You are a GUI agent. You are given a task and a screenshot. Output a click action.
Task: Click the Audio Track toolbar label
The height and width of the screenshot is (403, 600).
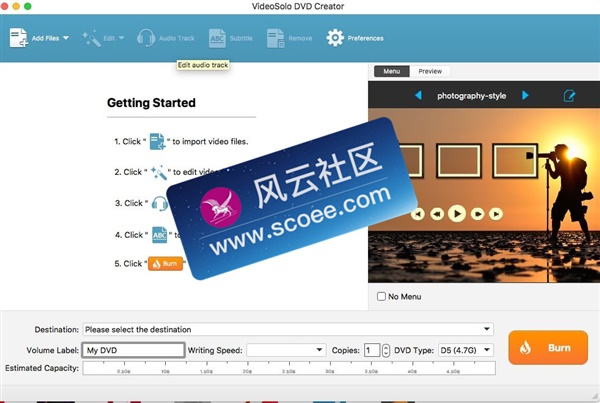pyautogui.click(x=176, y=38)
